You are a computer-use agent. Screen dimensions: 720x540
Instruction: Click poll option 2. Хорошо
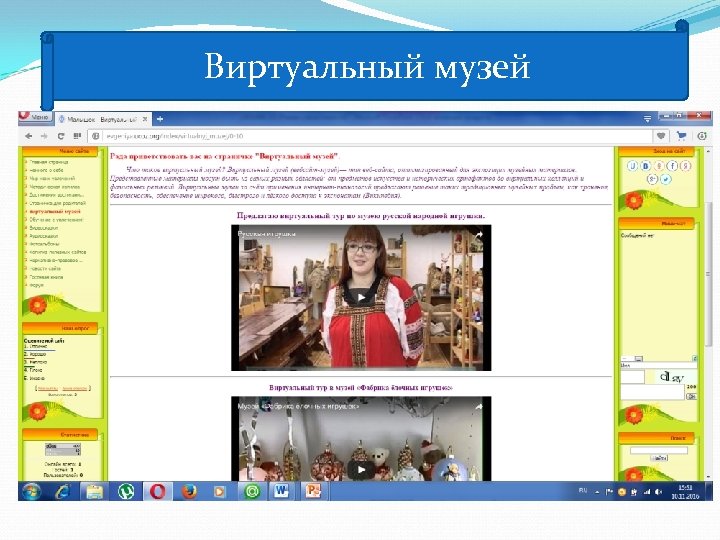[35, 354]
